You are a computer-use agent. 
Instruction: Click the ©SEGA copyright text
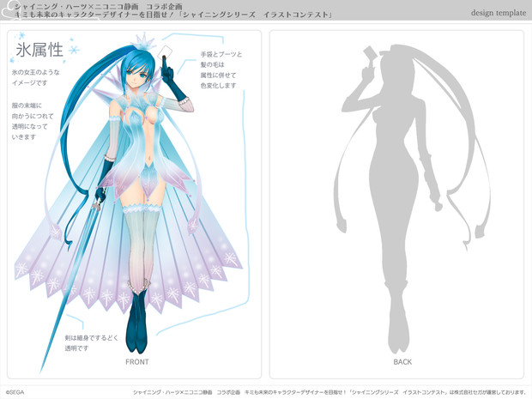click(15, 392)
